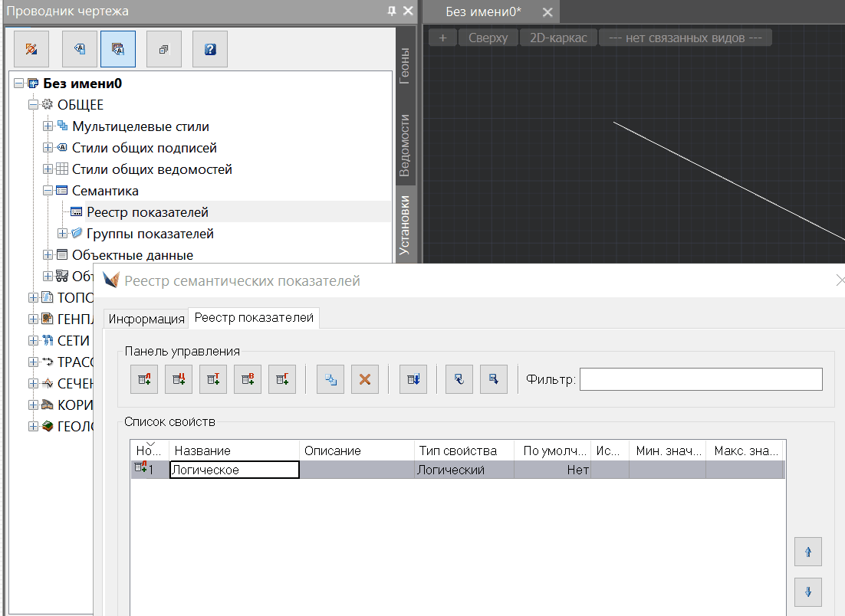Toggle the highlighted drawing explorer toolbar button
The width and height of the screenshot is (845, 616).
[117, 49]
